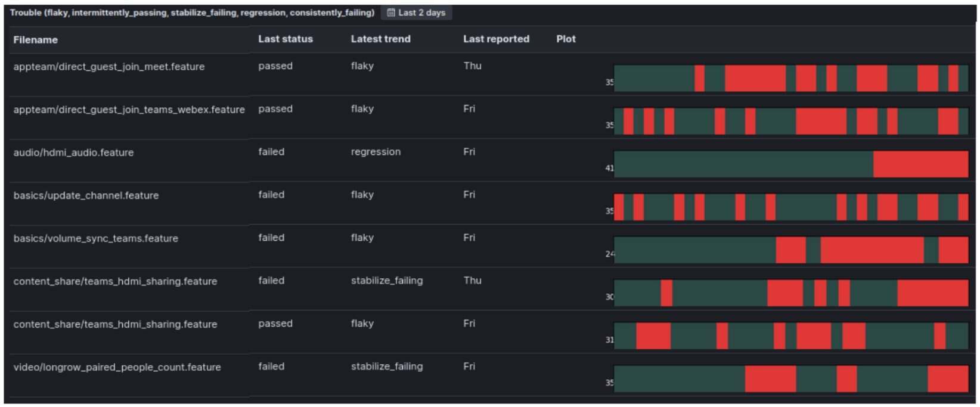Image resolution: width=980 pixels, height=407 pixels.
Task: Sort by Latest trend column header
Action: 380,39
